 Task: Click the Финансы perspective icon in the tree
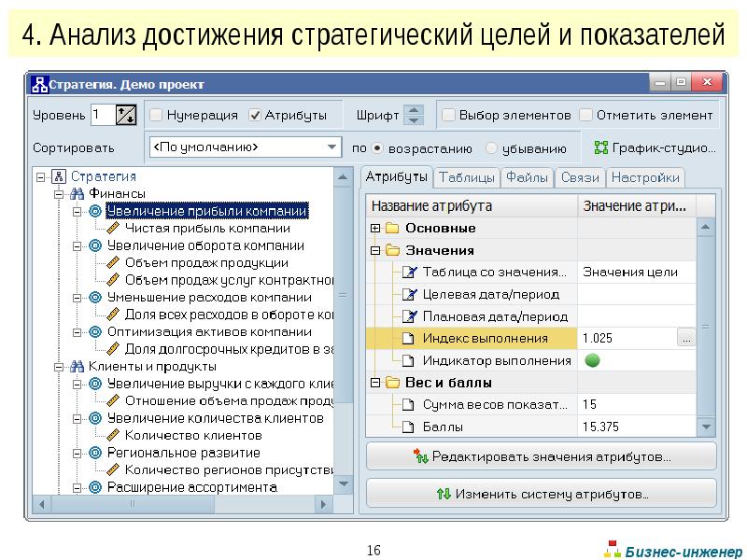77,193
